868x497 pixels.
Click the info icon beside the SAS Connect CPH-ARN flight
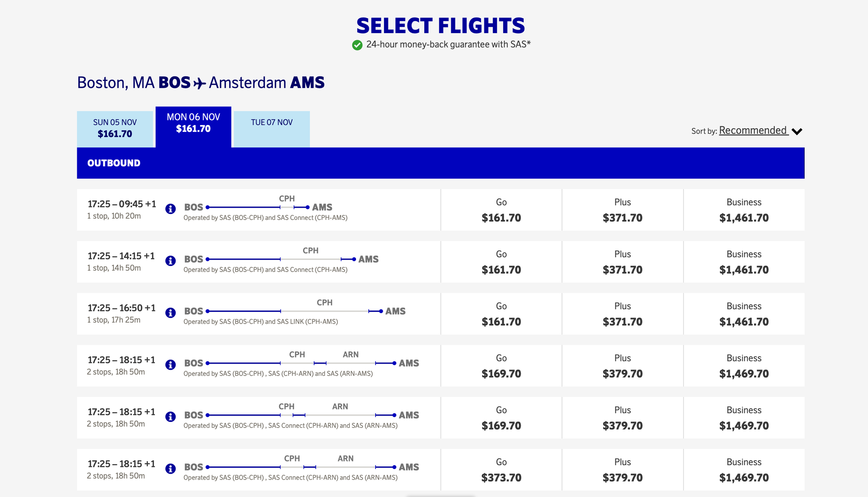[x=171, y=417]
